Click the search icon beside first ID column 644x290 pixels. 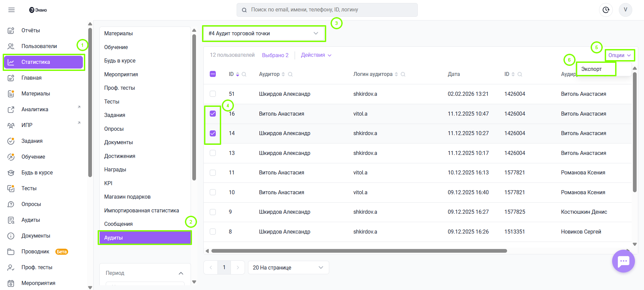[244, 74]
